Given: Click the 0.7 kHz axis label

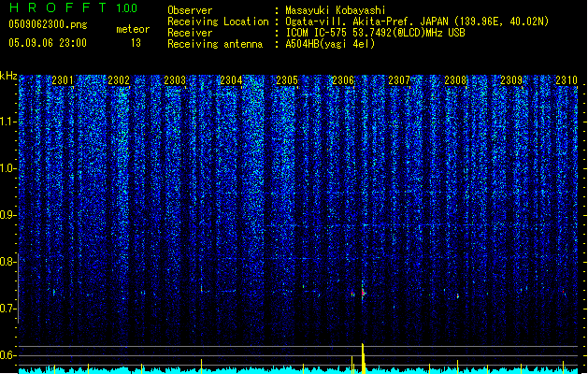Looking at the screenshot, I should (8, 309).
